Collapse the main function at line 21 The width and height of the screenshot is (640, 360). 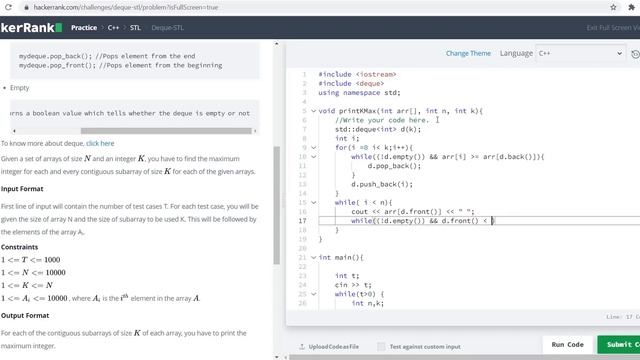[313, 258]
